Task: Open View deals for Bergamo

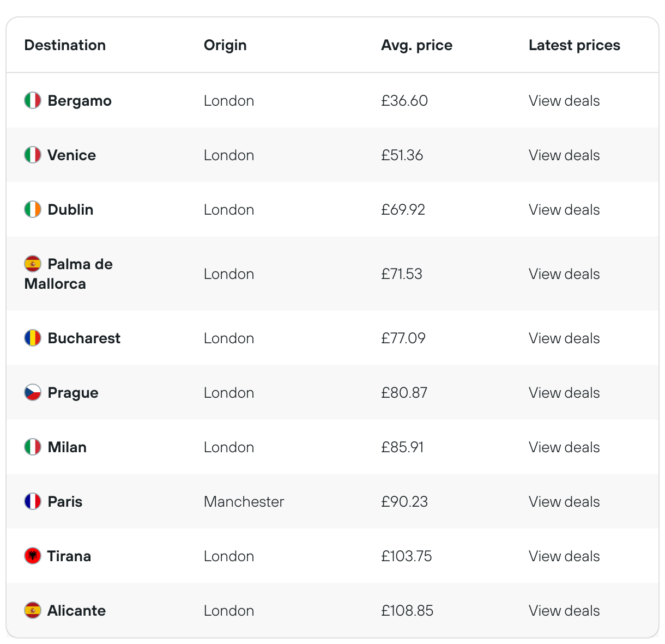Action: point(564,101)
